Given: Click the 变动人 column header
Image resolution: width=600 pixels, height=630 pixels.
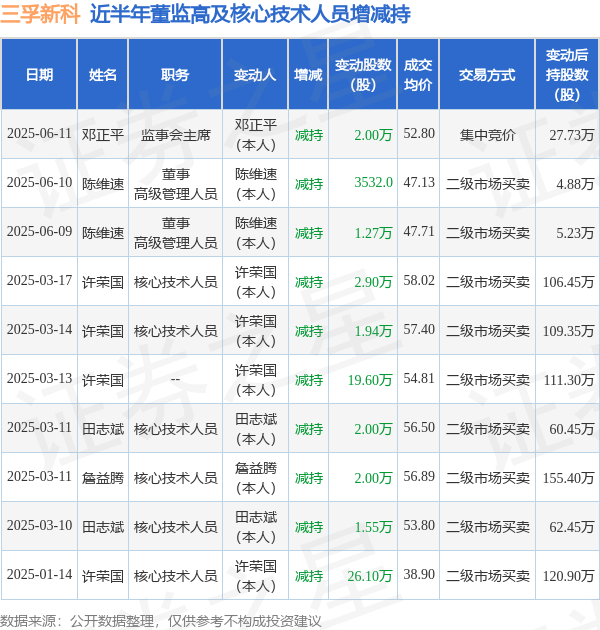Looking at the screenshot, I should pyautogui.click(x=255, y=75).
